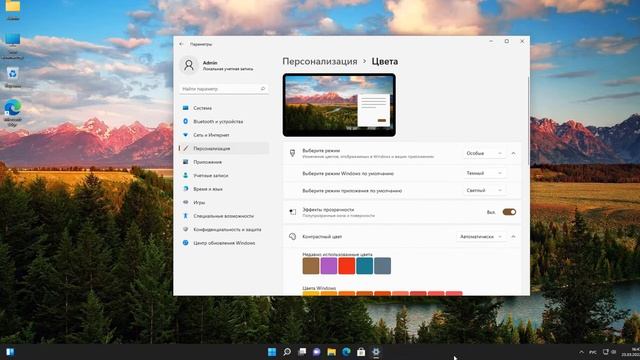Open Windows default mode dropdown showing Темный
Viewport: 640px width, 360px height.
[484, 173]
